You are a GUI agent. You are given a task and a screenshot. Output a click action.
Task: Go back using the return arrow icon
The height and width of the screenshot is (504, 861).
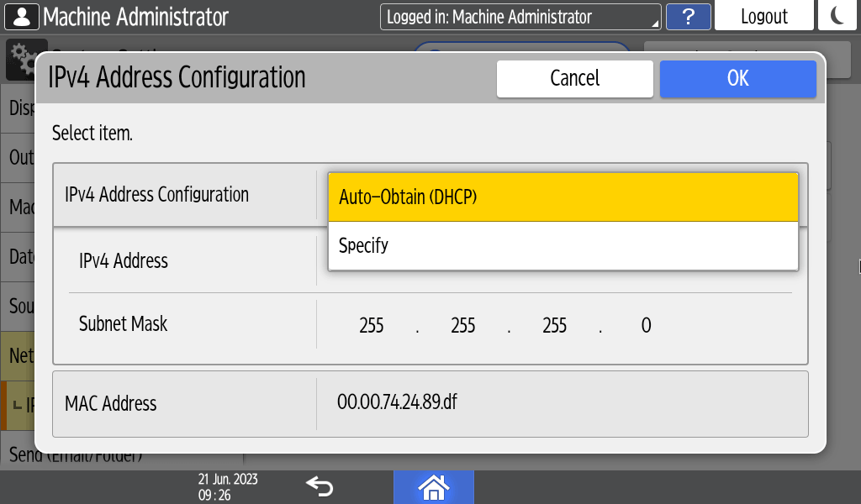point(320,486)
